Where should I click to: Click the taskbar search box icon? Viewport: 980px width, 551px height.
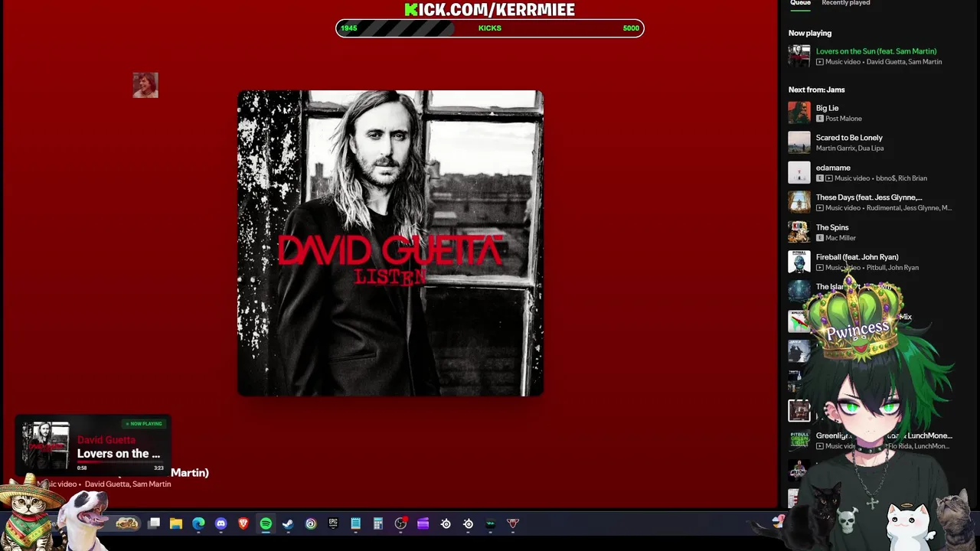pos(127,523)
